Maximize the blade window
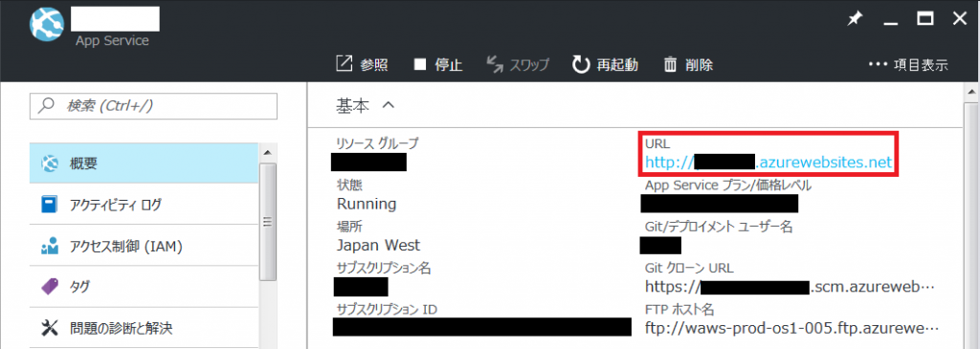 pyautogui.click(x=925, y=19)
